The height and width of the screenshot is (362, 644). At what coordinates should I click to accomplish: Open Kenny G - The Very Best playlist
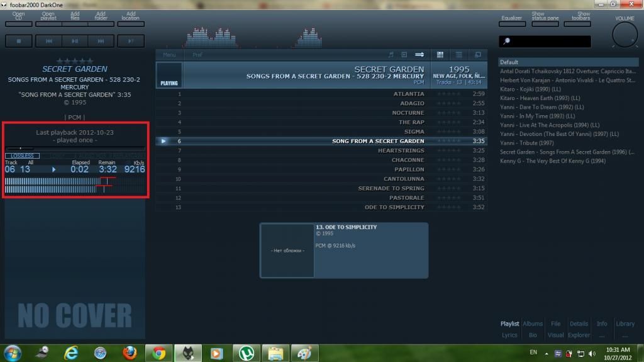[x=552, y=161]
